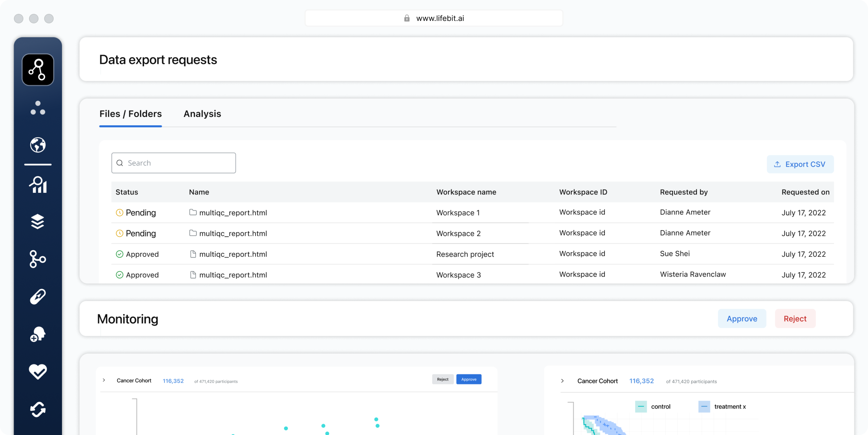Open the three-dots sidebar icon
Image resolution: width=868 pixels, height=435 pixels.
point(38,108)
